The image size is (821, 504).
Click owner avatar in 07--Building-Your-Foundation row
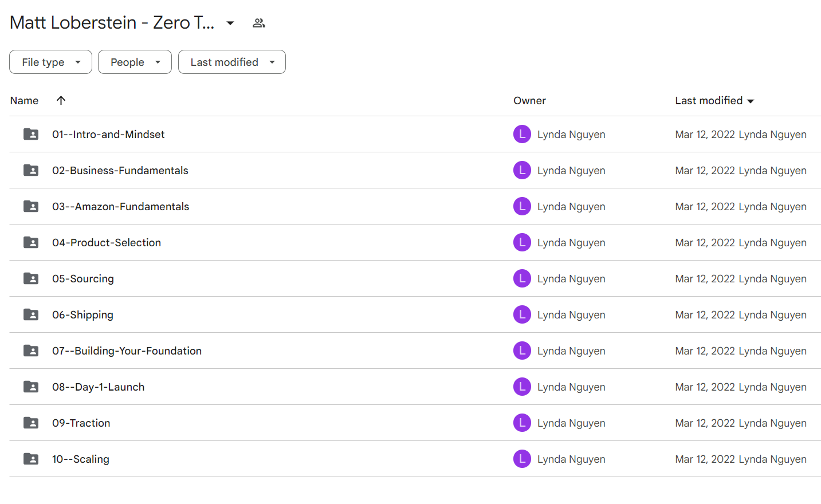point(522,351)
